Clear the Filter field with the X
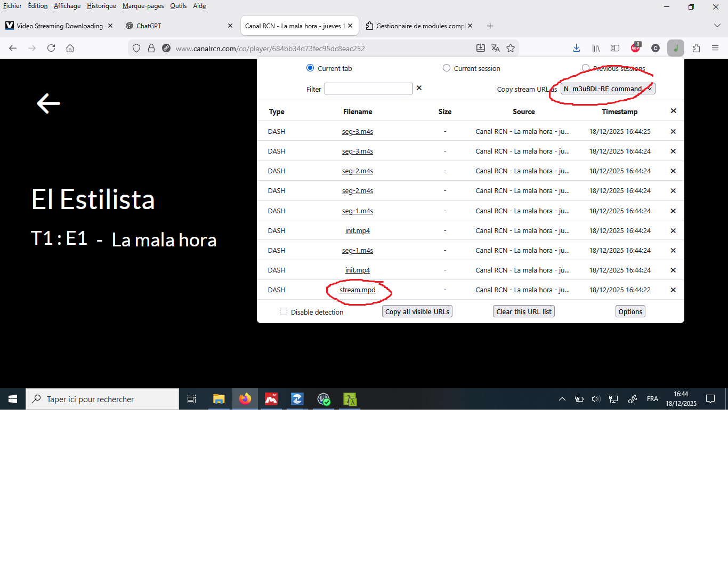This screenshot has height=576, width=728. [419, 88]
